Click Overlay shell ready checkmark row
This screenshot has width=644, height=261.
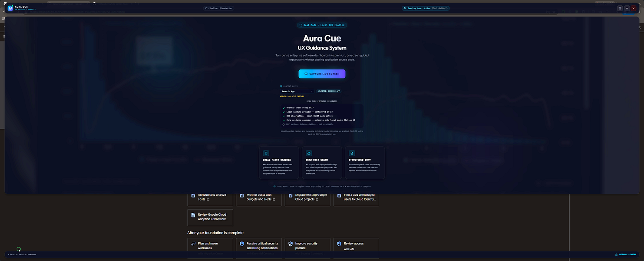(298, 107)
